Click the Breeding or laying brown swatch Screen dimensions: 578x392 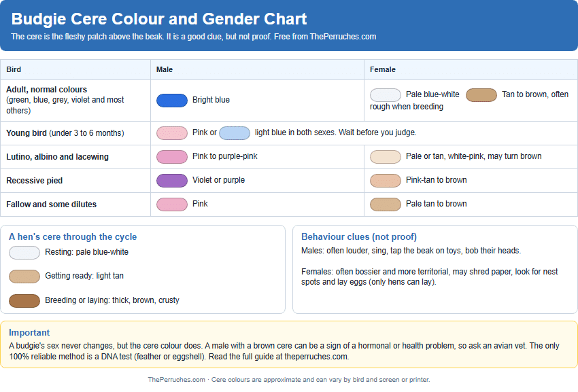(24, 301)
